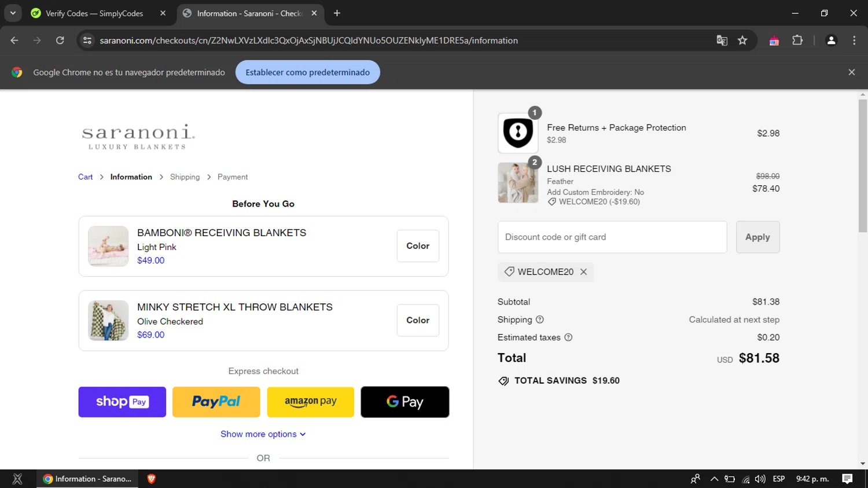Choose Color for Minky Stretch XL Throw
The width and height of the screenshot is (868, 488).
click(418, 320)
